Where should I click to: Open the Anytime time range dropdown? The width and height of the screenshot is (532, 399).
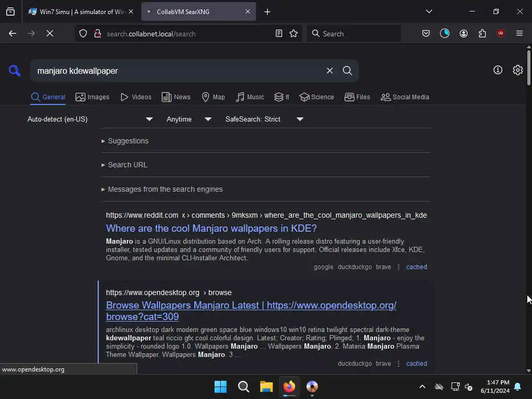tap(189, 119)
